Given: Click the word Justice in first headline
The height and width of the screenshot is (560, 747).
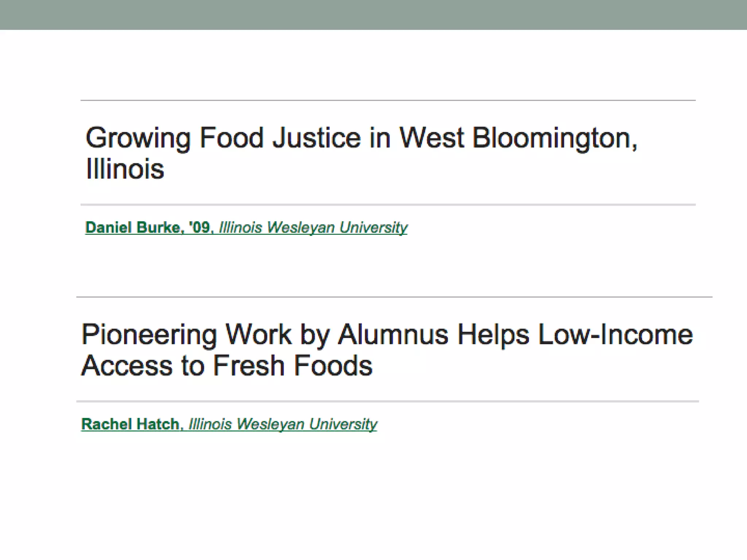Looking at the screenshot, I should (x=317, y=138).
